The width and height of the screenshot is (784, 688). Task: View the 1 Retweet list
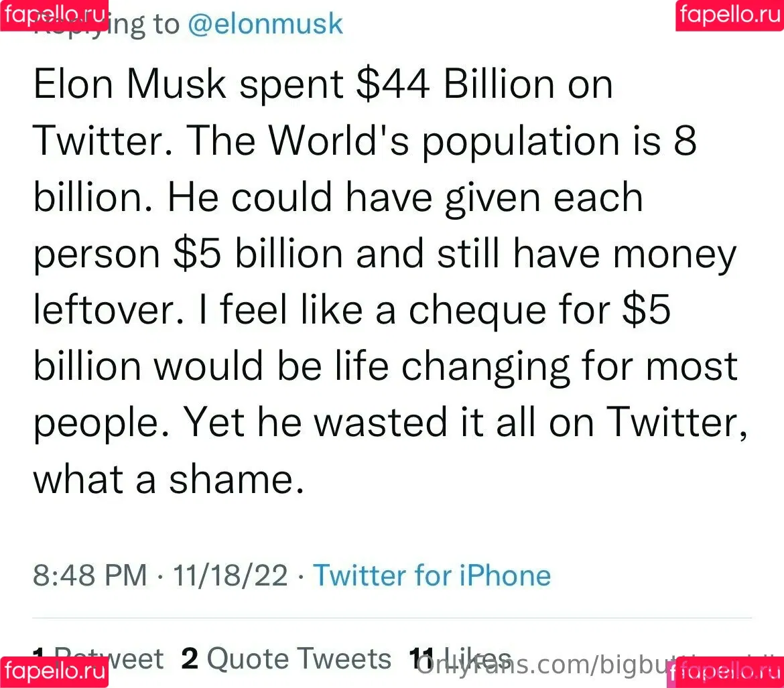pos(98,659)
